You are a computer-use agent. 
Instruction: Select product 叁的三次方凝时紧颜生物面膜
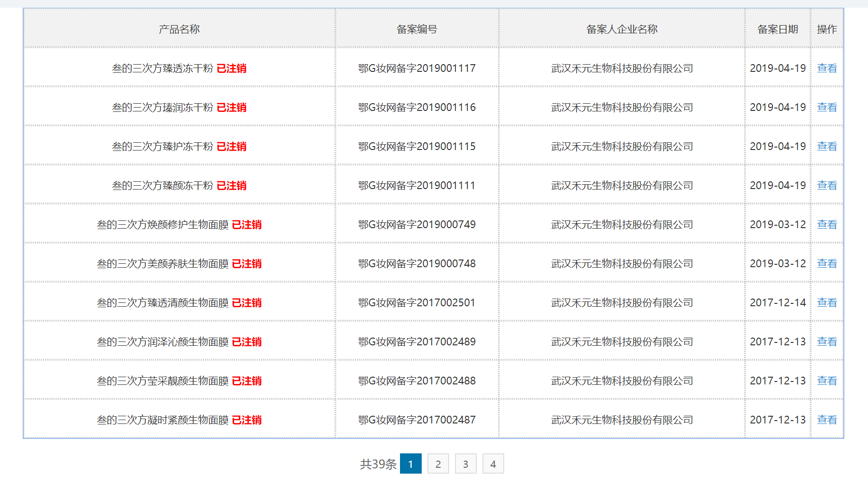[x=163, y=420]
